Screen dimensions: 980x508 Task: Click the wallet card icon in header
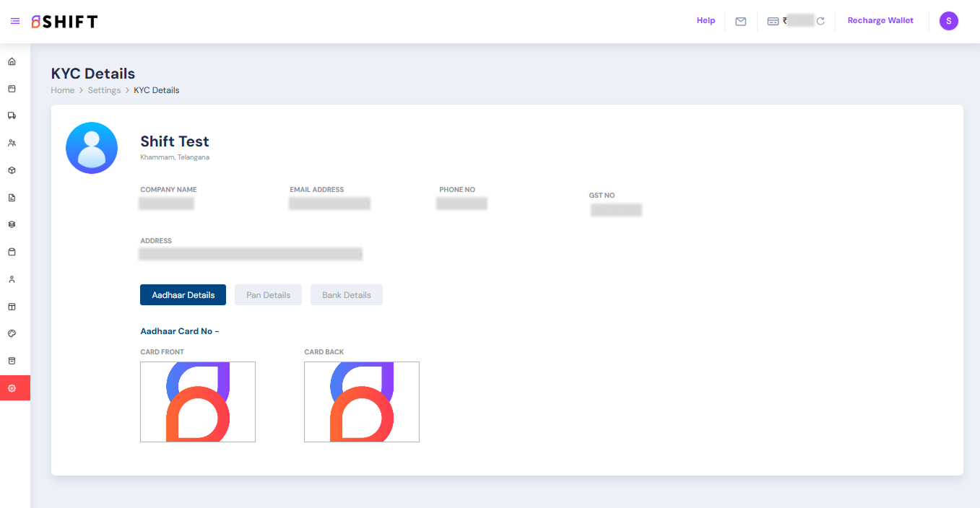click(773, 21)
